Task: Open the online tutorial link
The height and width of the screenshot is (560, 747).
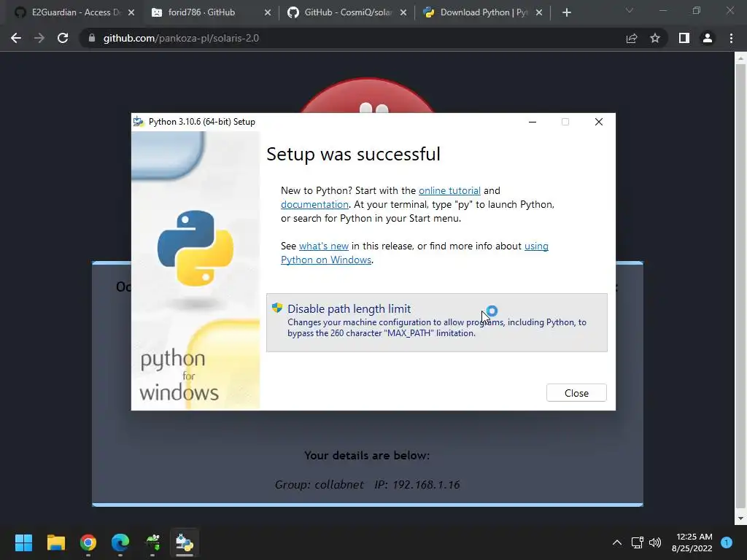Action: (x=449, y=190)
